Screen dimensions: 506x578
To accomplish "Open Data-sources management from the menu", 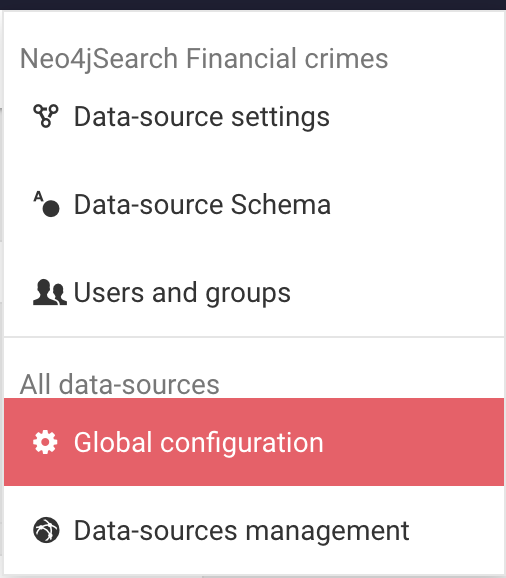I will tap(254, 530).
